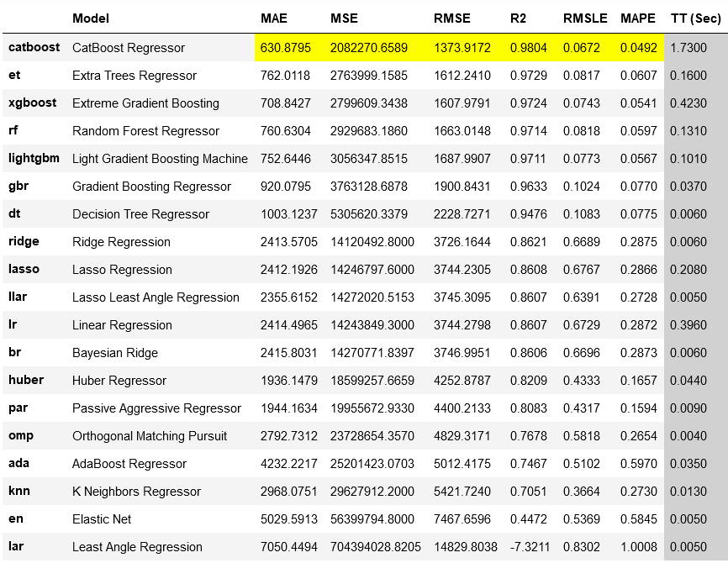Select the CatBoost Regressor model name

tap(129, 48)
